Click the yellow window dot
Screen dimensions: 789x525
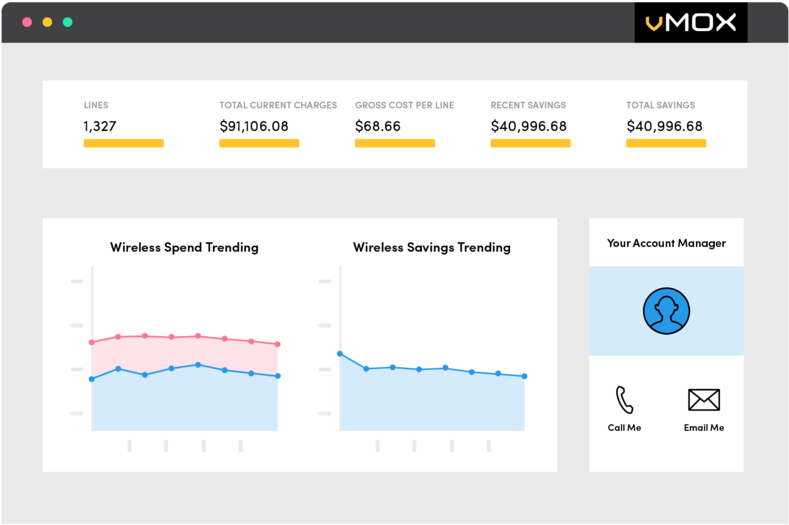(x=47, y=21)
